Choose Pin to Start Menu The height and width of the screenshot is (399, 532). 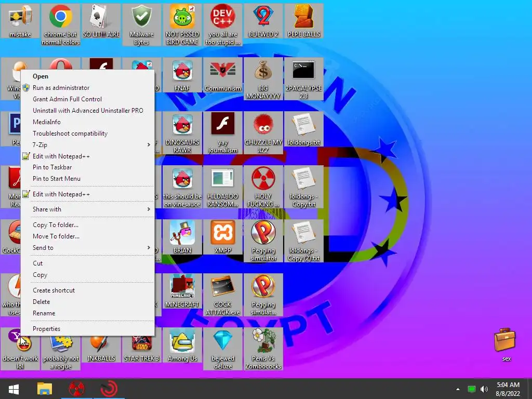87,179
